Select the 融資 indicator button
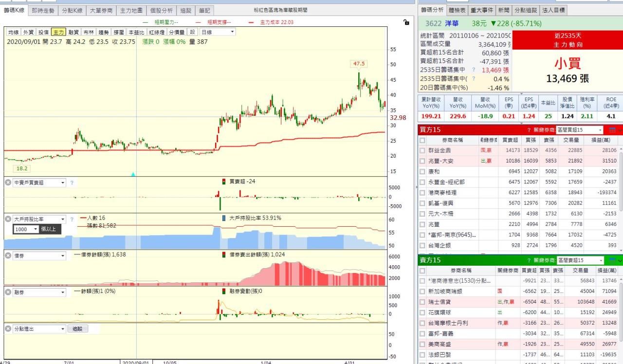Viewport: 623px width, 364px height. pyautogui.click(x=73, y=32)
